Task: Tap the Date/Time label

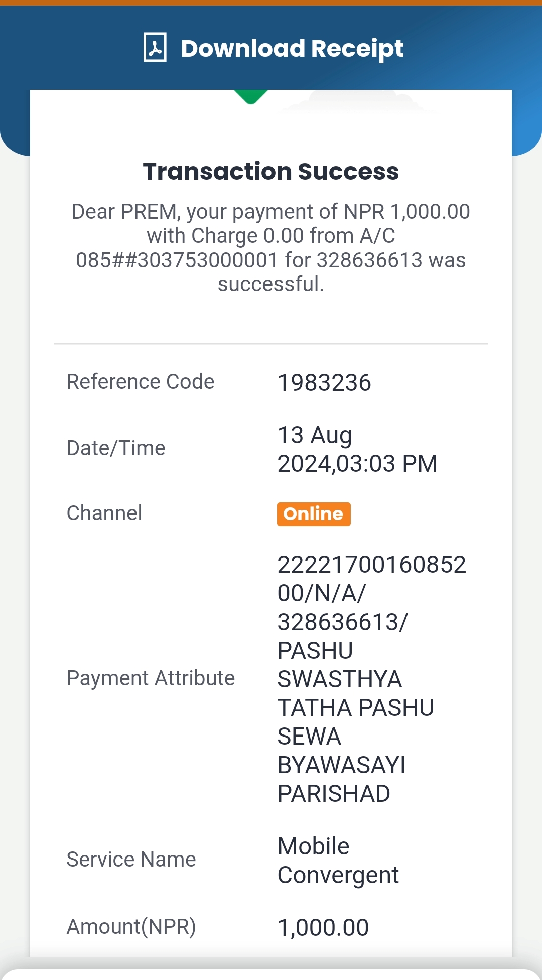Action: 116,448
